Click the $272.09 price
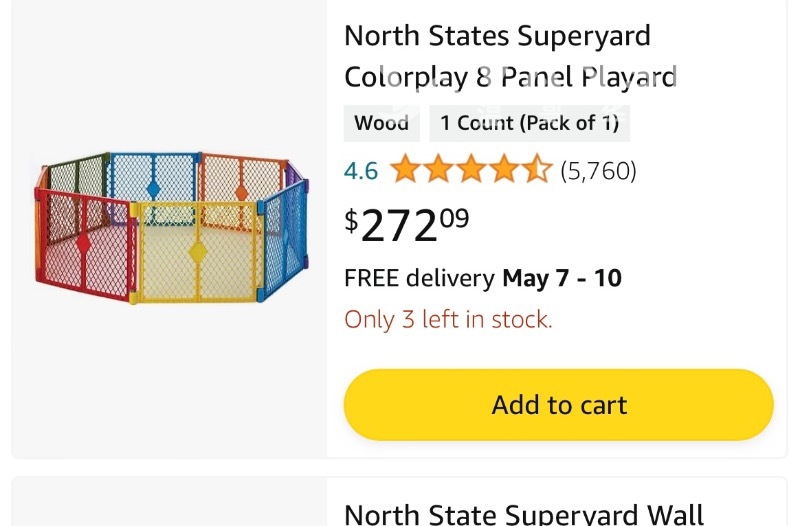Viewport: 800px width, 526px height. coord(406,225)
